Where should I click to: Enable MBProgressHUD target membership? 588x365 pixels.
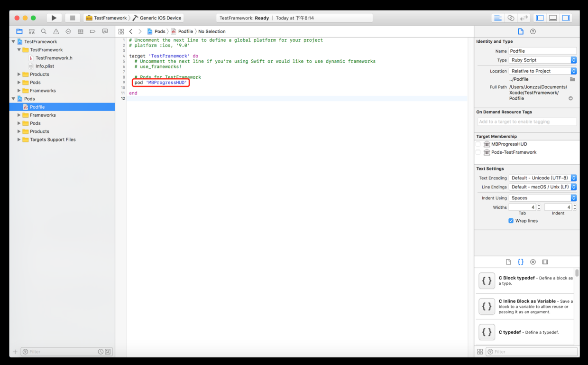coord(478,144)
